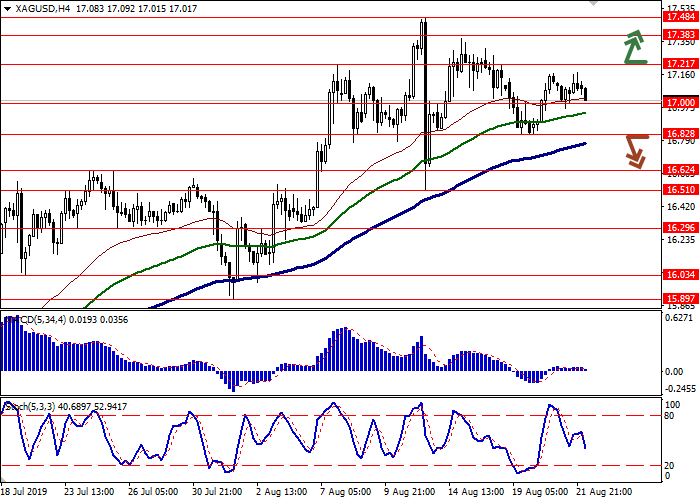This screenshot has width=700, height=500.
Task: Click the red downward arrow icon
Action: click(636, 151)
